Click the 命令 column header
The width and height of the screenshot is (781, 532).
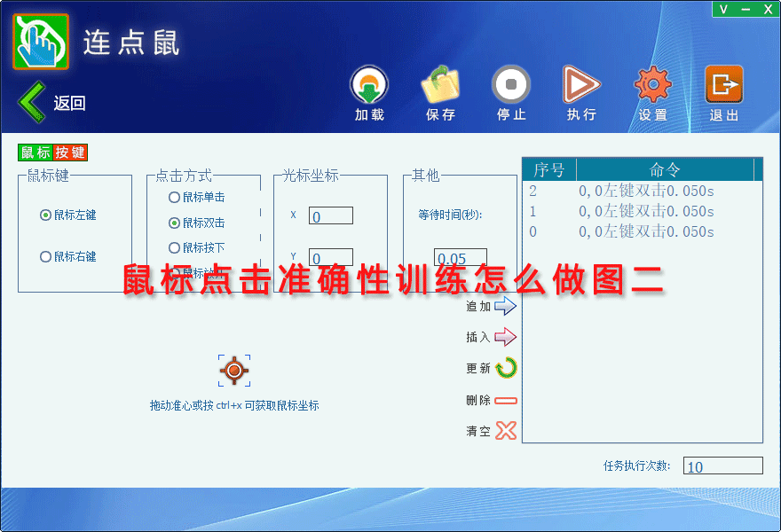(x=665, y=169)
